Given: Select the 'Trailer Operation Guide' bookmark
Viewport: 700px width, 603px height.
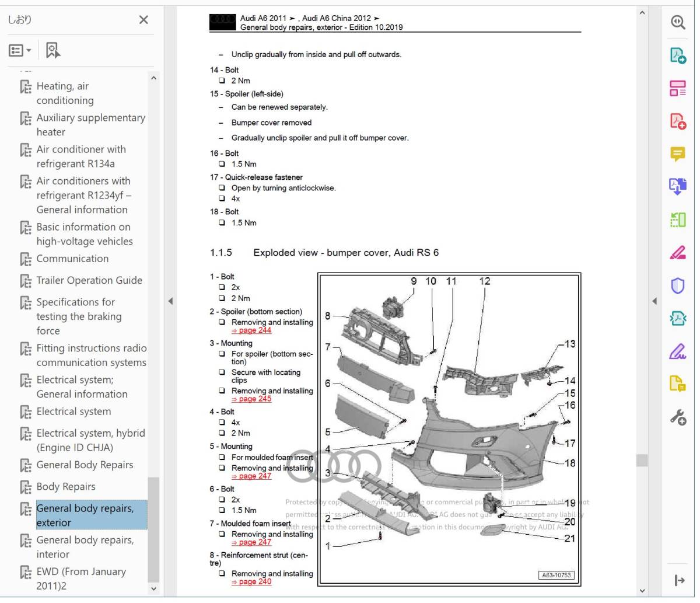Looking at the screenshot, I should coord(89,280).
